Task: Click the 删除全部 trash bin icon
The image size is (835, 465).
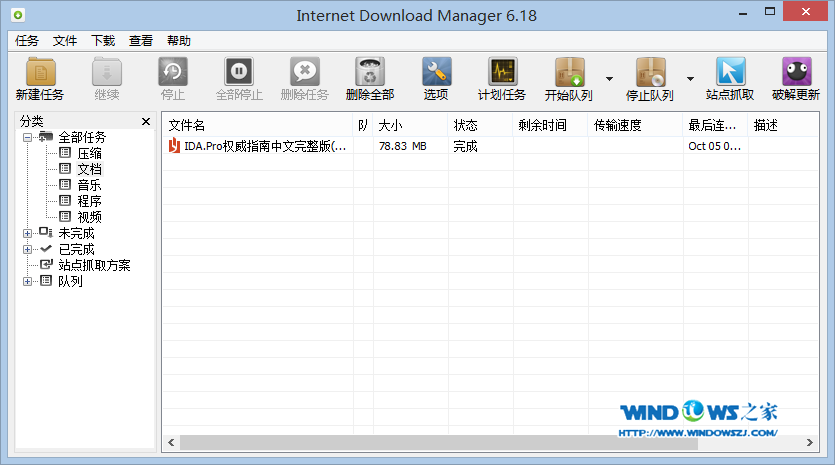Action: click(370, 72)
